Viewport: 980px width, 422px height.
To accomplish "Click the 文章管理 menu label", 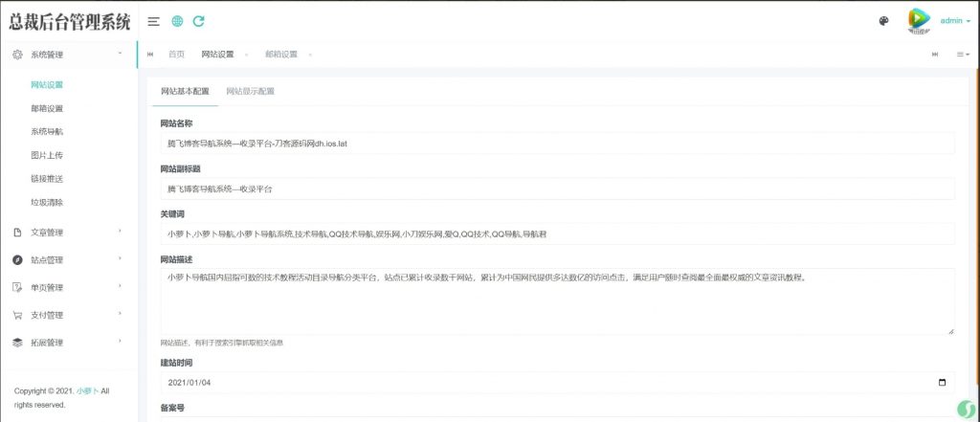I will pos(47,233).
